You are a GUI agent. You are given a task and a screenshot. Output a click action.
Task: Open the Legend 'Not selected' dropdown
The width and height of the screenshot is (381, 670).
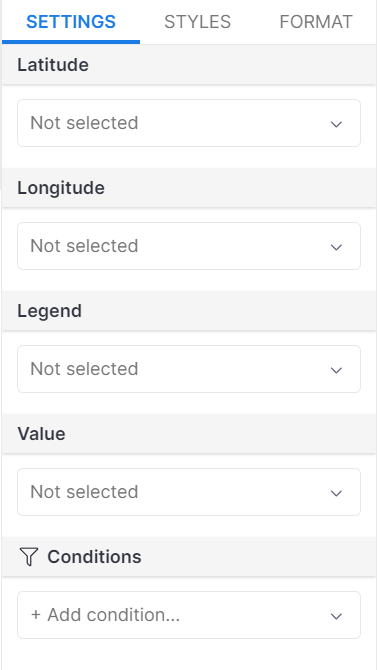189,369
